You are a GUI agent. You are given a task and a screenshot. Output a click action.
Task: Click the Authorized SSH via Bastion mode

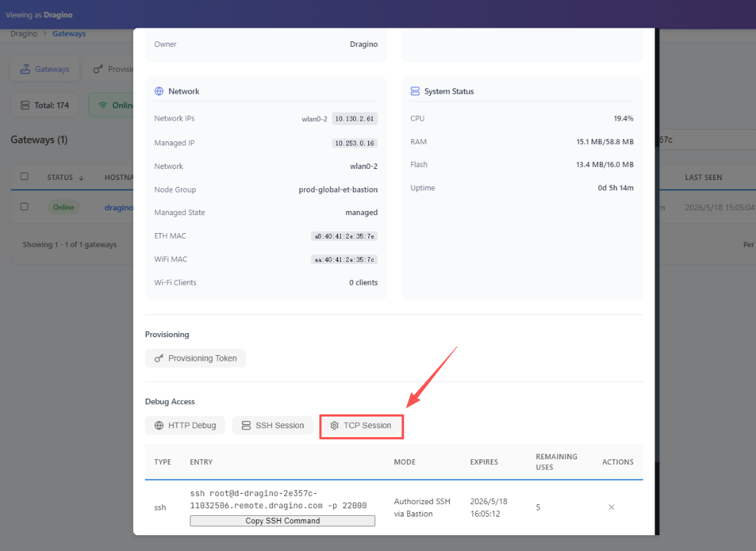422,508
